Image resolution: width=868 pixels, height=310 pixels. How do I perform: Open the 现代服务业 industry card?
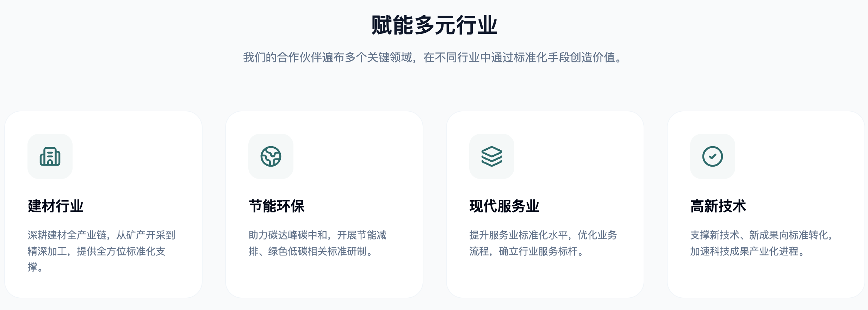(545, 205)
